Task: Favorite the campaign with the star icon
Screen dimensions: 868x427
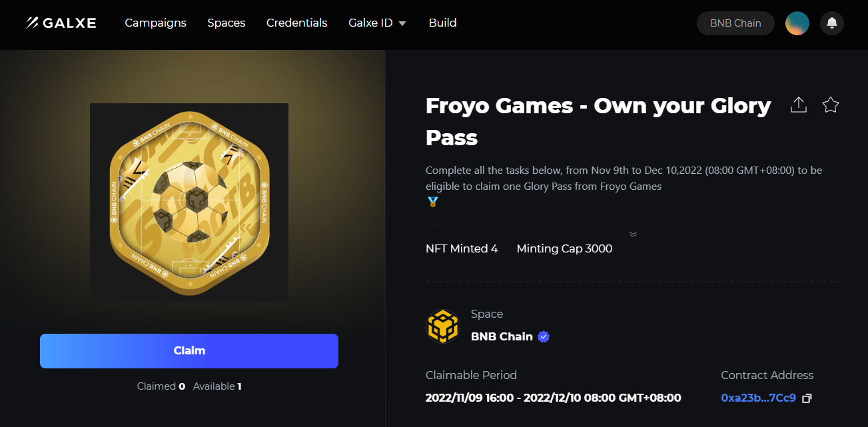Action: coord(831,105)
